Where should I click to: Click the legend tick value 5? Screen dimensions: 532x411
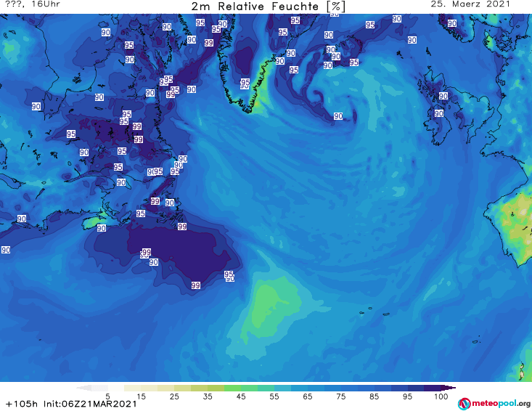point(107,396)
